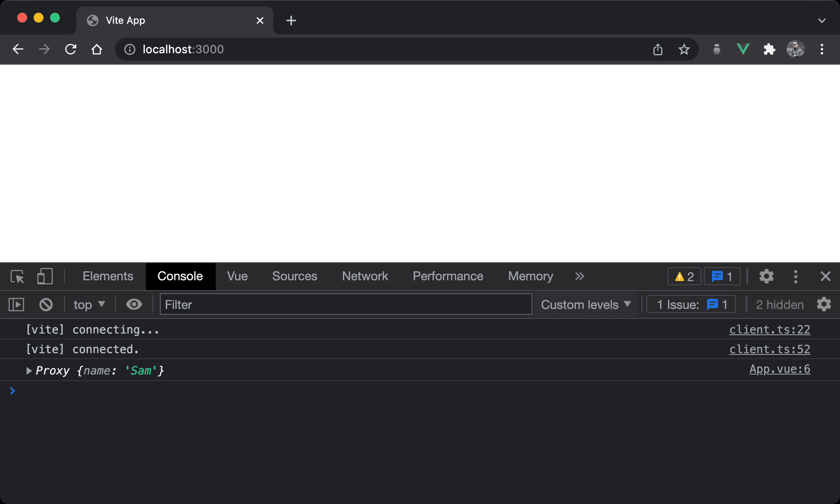
Task: Click the dock side icon
Action: click(x=795, y=276)
